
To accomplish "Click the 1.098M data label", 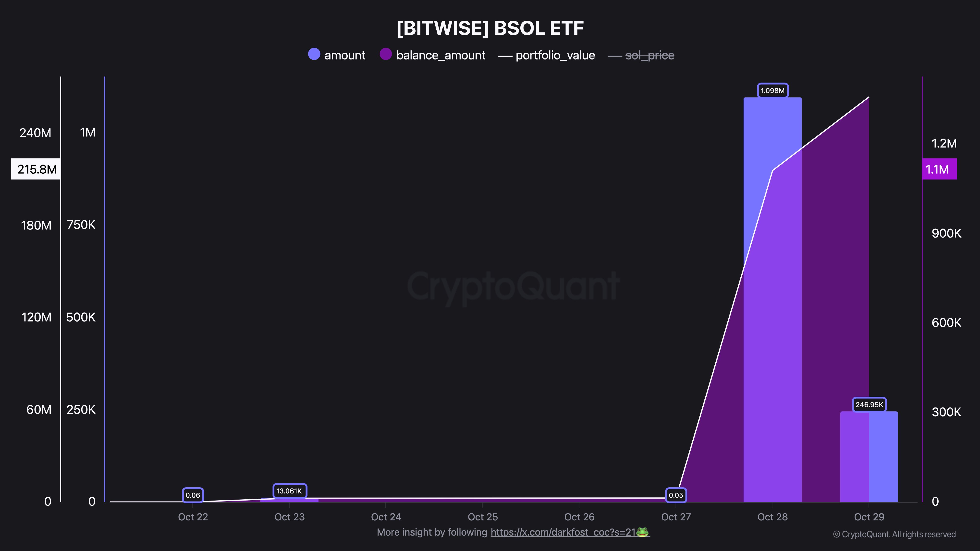I will [x=772, y=91].
